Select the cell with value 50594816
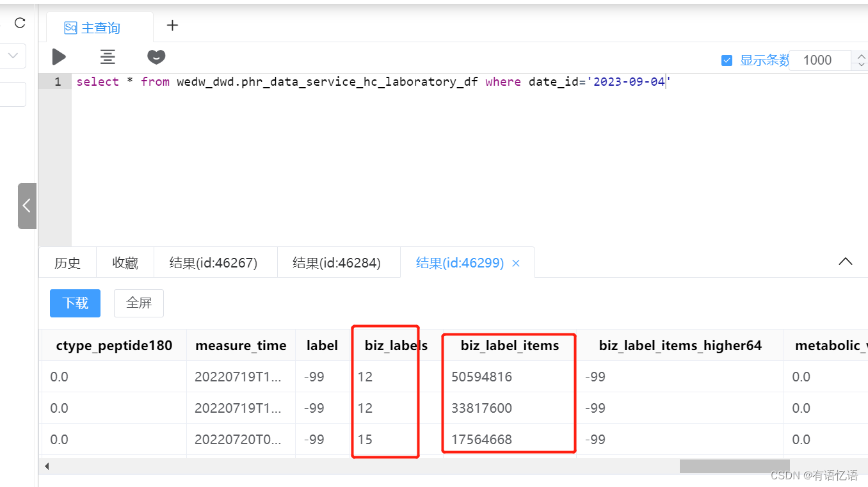868x487 pixels. click(x=510, y=377)
